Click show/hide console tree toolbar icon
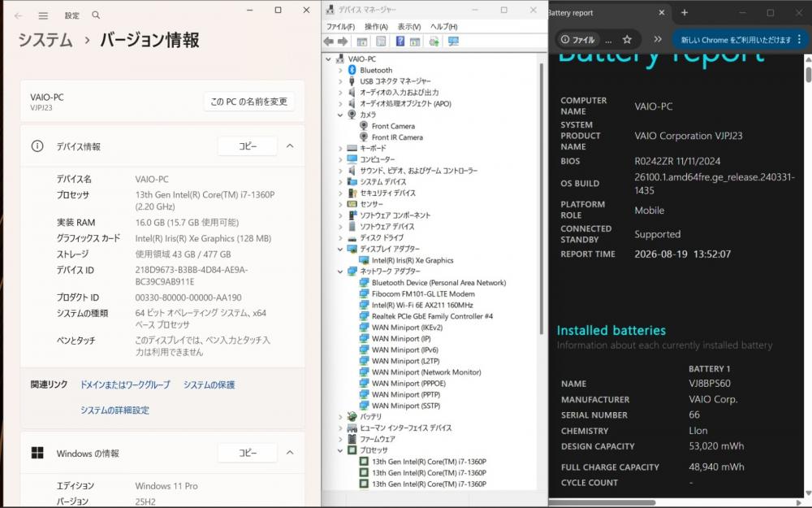 click(x=362, y=41)
